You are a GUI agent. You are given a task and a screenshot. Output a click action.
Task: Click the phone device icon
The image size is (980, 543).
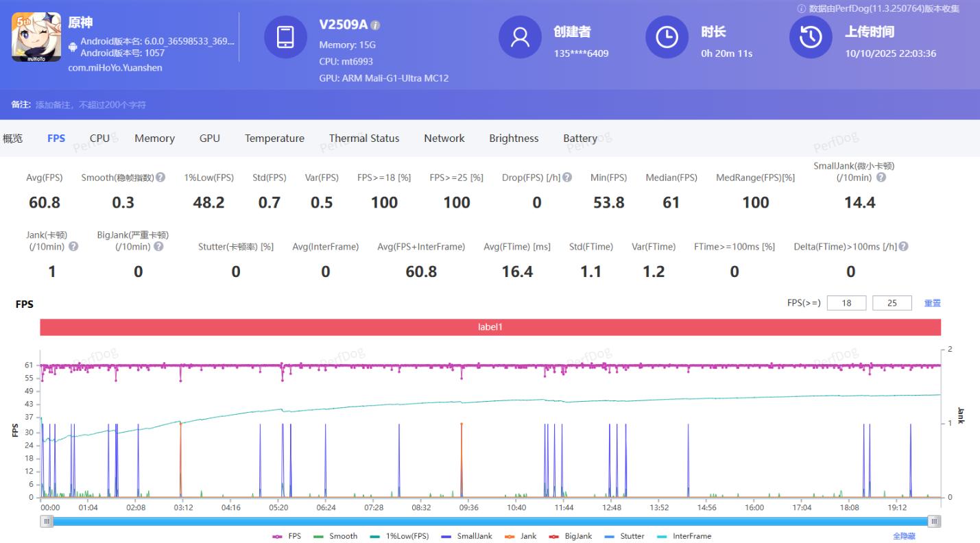point(285,37)
